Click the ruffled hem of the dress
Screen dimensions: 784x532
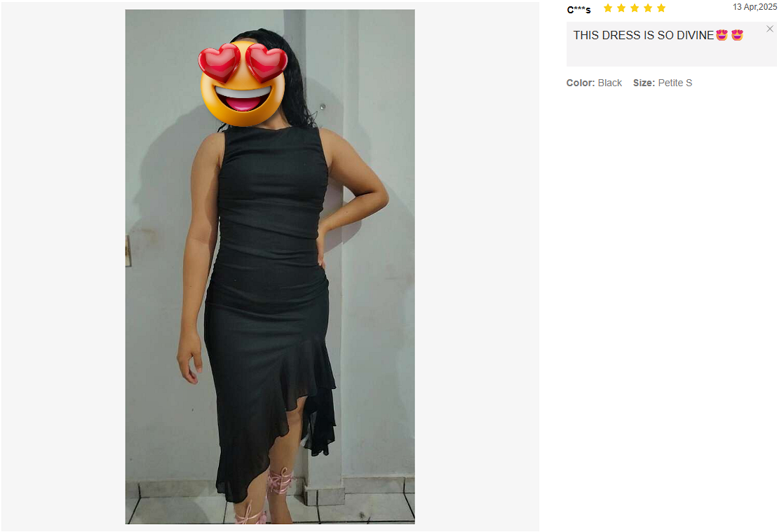280,425
